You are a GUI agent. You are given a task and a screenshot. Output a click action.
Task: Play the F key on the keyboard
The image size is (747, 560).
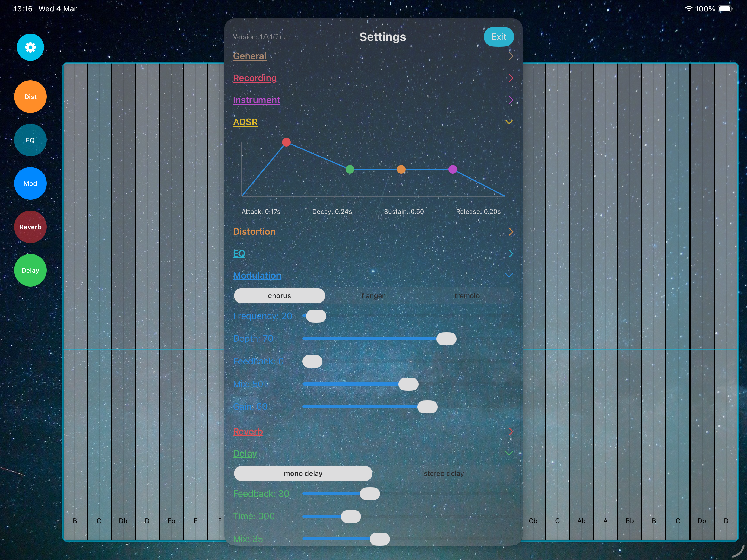(x=216, y=302)
